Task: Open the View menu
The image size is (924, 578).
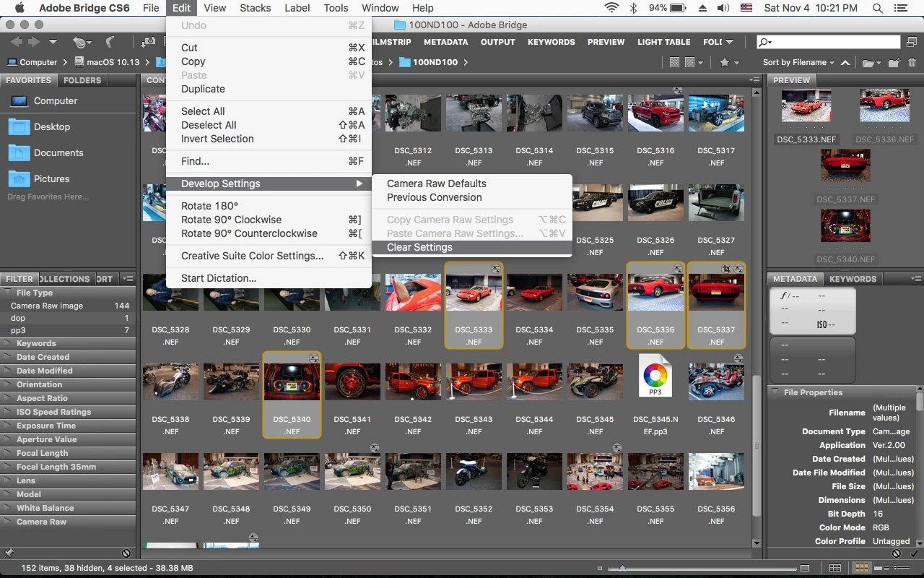Action: click(215, 8)
